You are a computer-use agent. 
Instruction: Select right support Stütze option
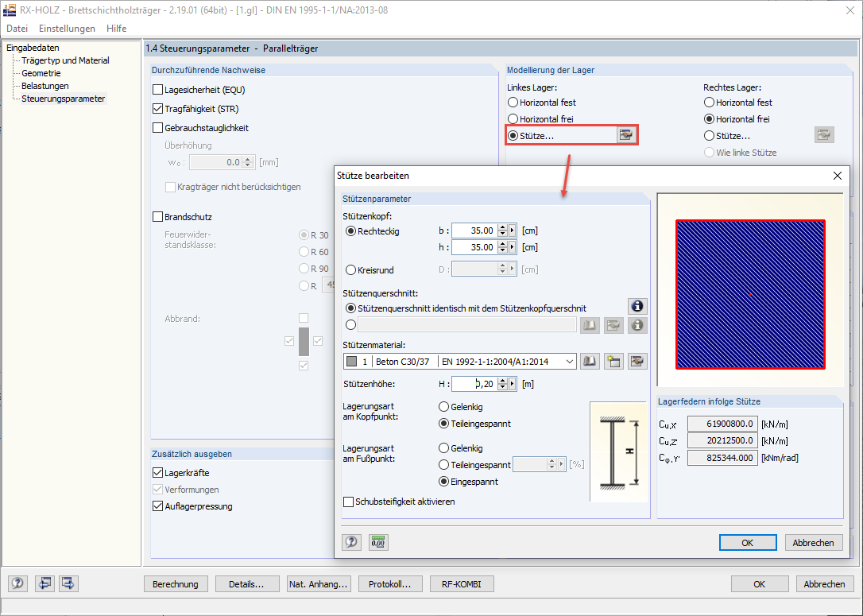tap(709, 135)
